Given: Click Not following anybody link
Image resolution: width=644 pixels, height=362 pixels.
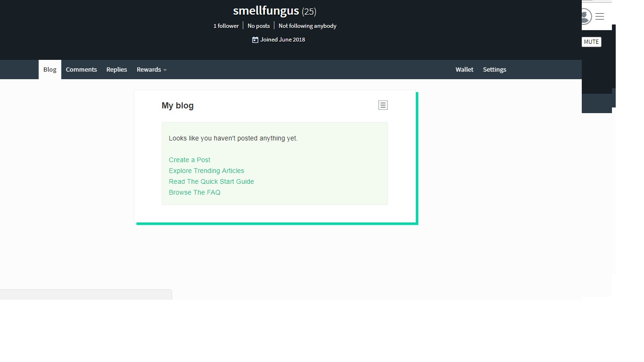Looking at the screenshot, I should (x=307, y=26).
